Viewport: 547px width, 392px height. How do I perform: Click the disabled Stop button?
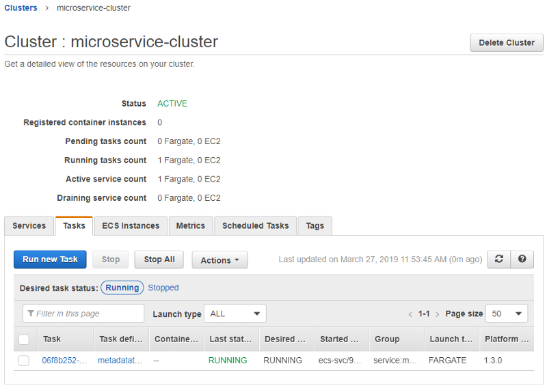[111, 260]
